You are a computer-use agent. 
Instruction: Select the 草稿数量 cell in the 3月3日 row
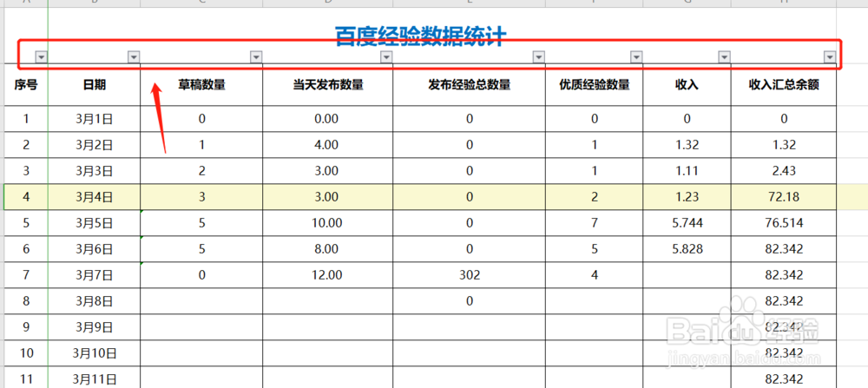(x=201, y=171)
